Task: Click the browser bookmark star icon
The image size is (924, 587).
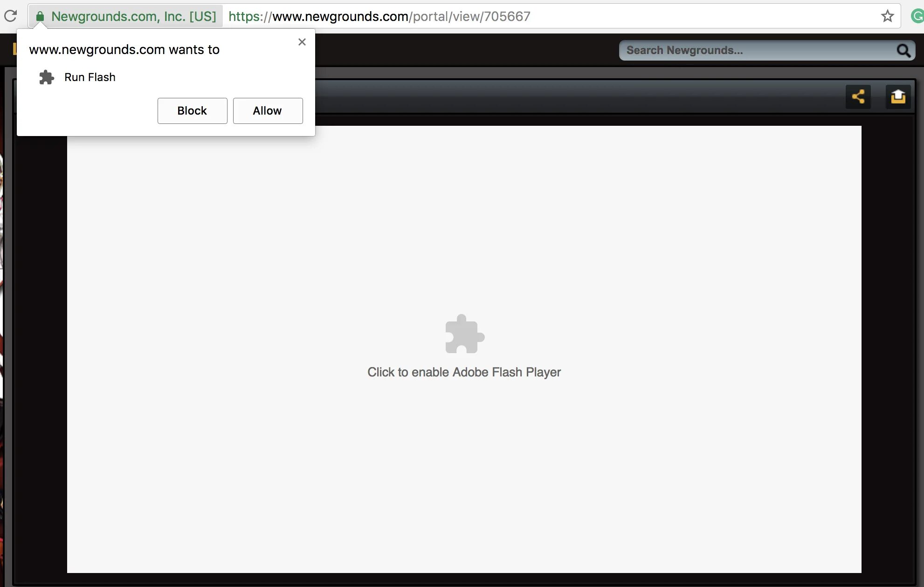Action: tap(888, 15)
